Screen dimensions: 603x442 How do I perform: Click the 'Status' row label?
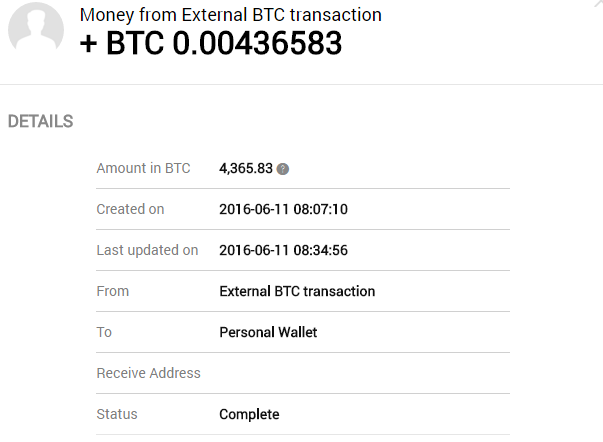click(117, 414)
